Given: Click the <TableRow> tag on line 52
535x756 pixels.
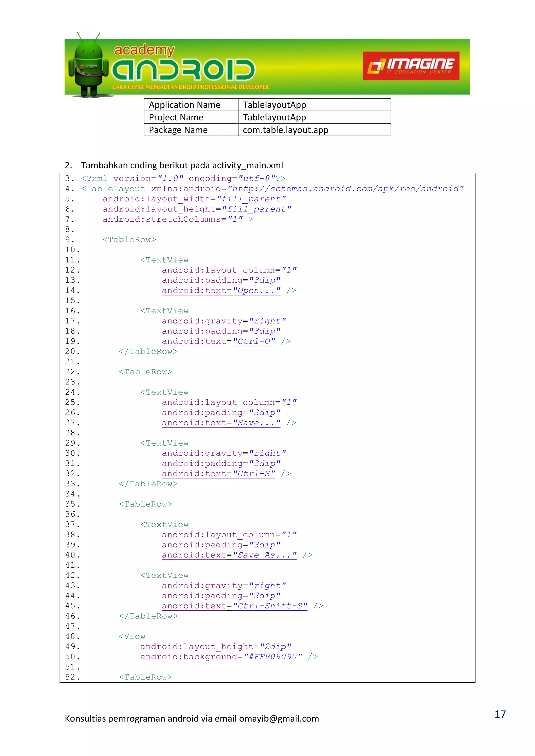Looking at the screenshot, I should (x=146, y=677).
